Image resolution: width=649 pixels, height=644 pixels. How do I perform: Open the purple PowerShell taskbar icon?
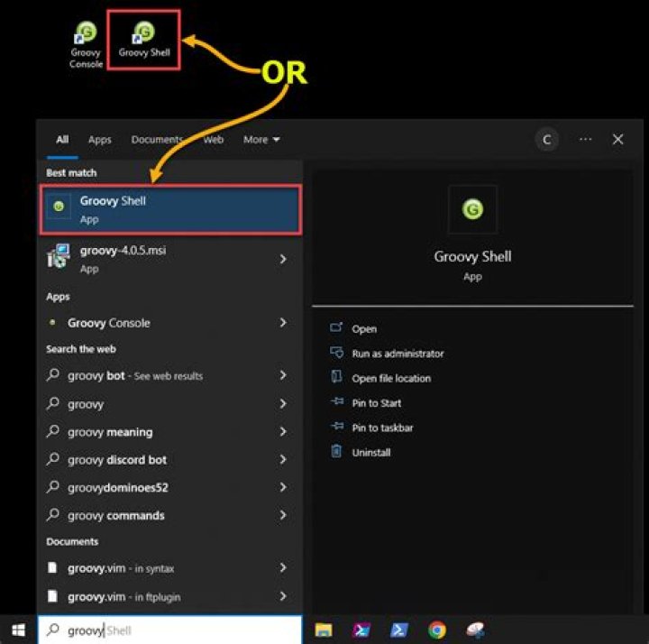(361, 630)
